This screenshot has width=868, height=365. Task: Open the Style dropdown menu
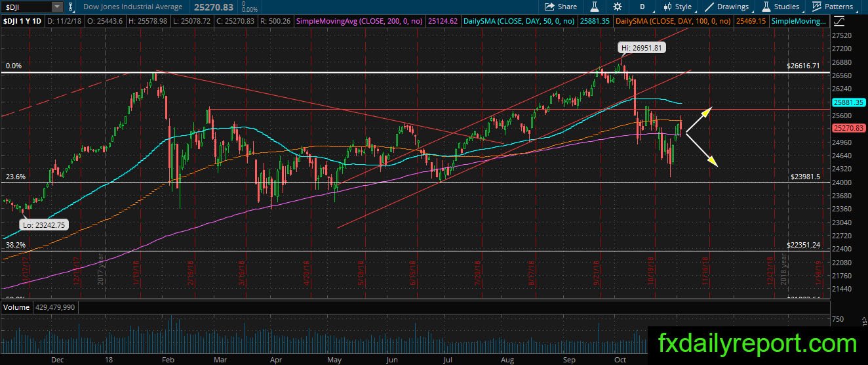677,7
